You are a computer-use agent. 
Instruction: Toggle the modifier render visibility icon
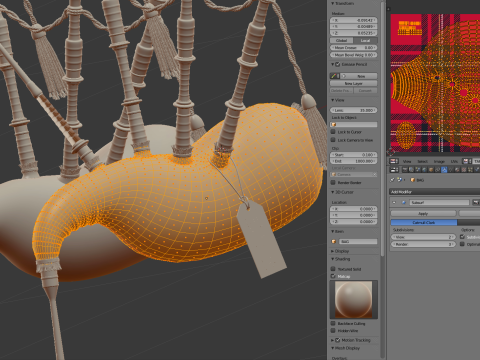(476, 202)
